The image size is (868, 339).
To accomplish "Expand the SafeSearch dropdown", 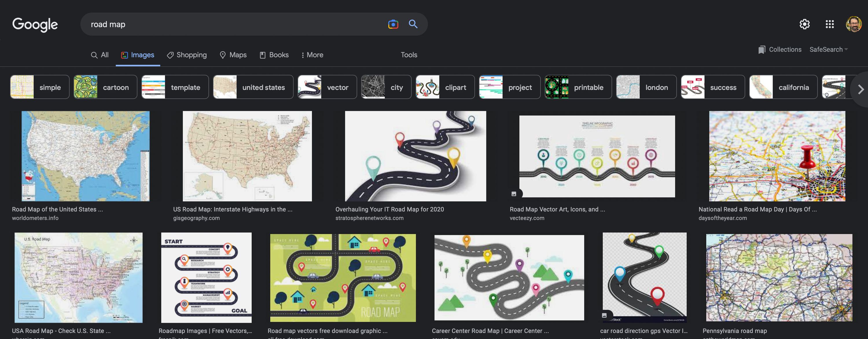I will coord(828,49).
